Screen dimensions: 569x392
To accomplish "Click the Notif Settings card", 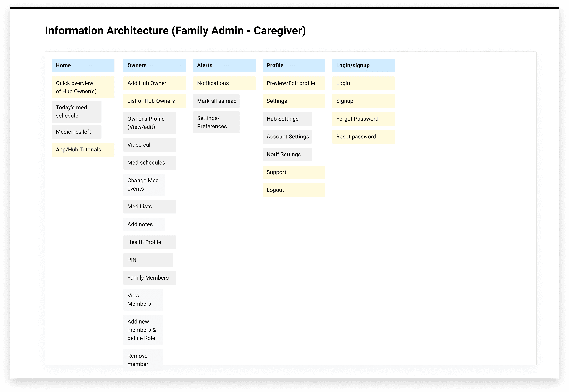I will click(287, 155).
